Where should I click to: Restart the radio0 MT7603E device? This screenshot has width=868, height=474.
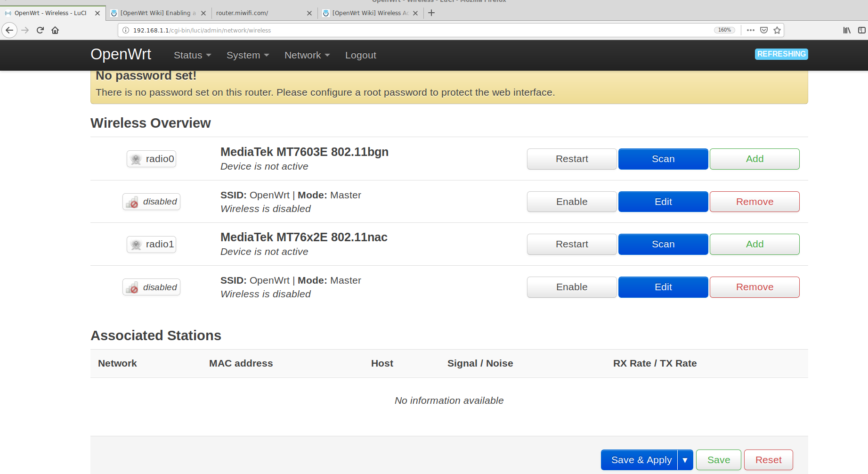(572, 159)
